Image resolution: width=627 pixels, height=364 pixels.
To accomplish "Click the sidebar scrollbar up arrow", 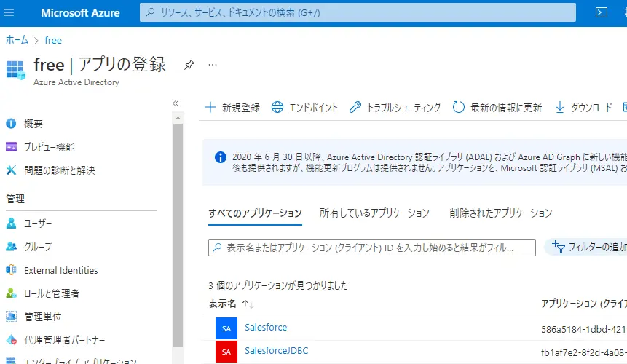I will click(x=178, y=118).
